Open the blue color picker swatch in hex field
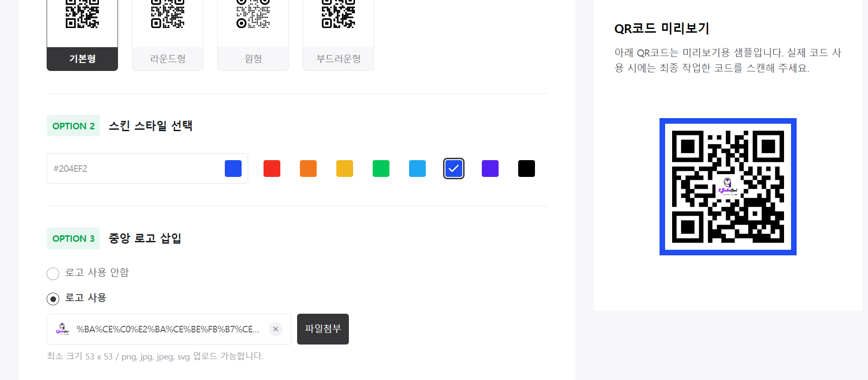Image resolution: width=868 pixels, height=380 pixels. click(233, 169)
